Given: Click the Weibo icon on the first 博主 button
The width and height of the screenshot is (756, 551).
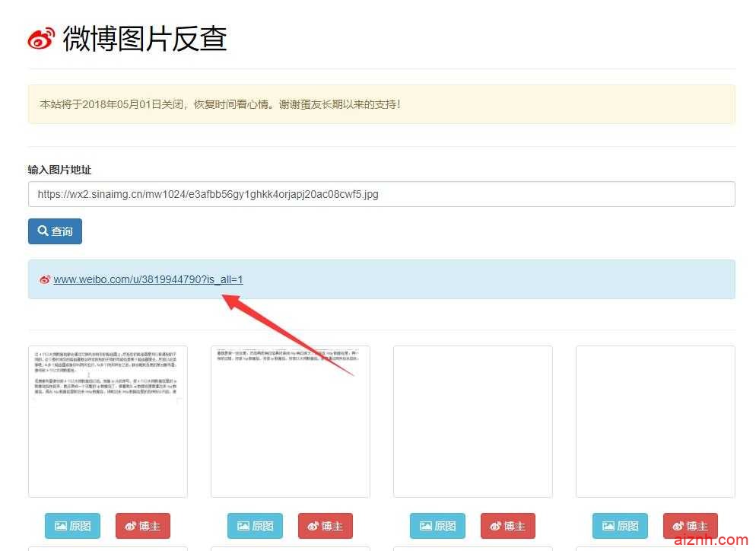Looking at the screenshot, I should tap(130, 526).
